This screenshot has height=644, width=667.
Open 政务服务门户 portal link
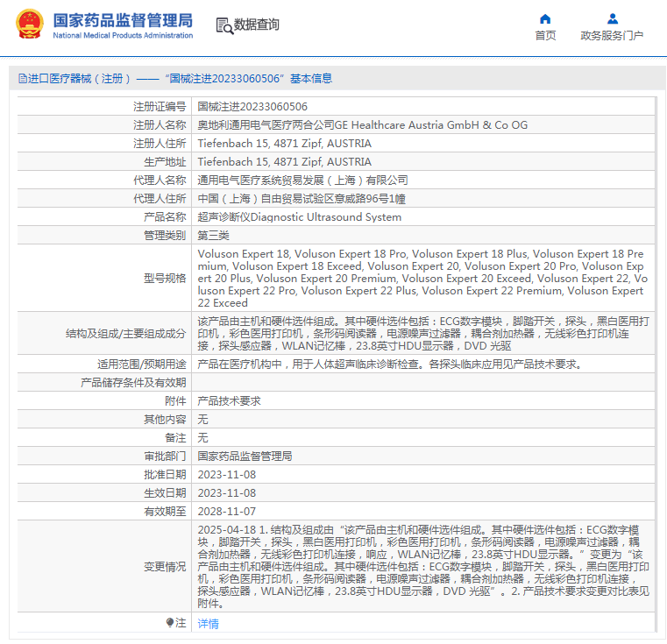612,36
